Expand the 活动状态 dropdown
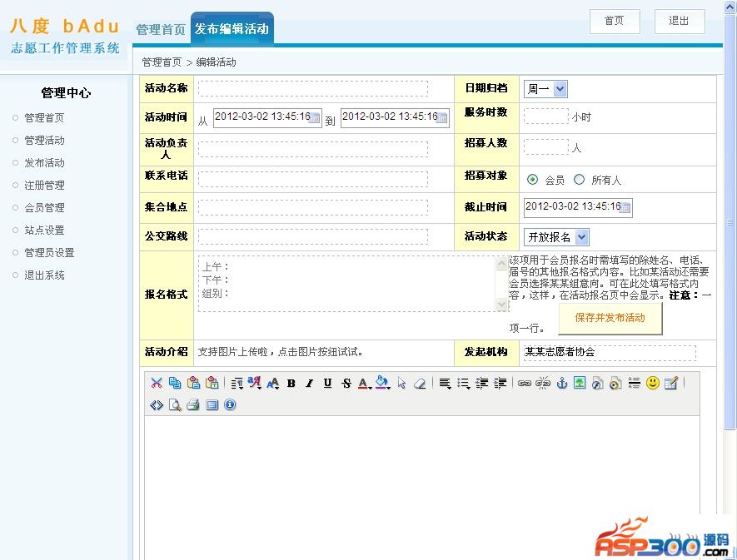 tap(581, 237)
